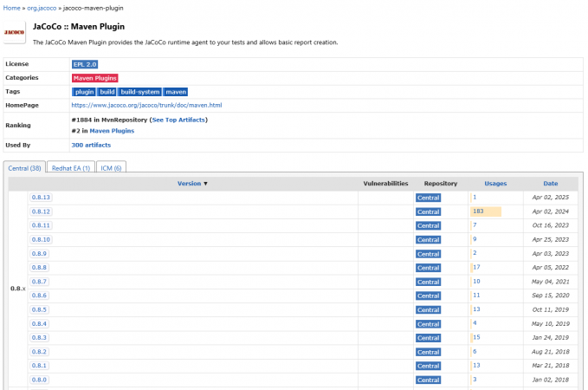Open the 7 usages link for 0.8.11

click(x=475, y=225)
